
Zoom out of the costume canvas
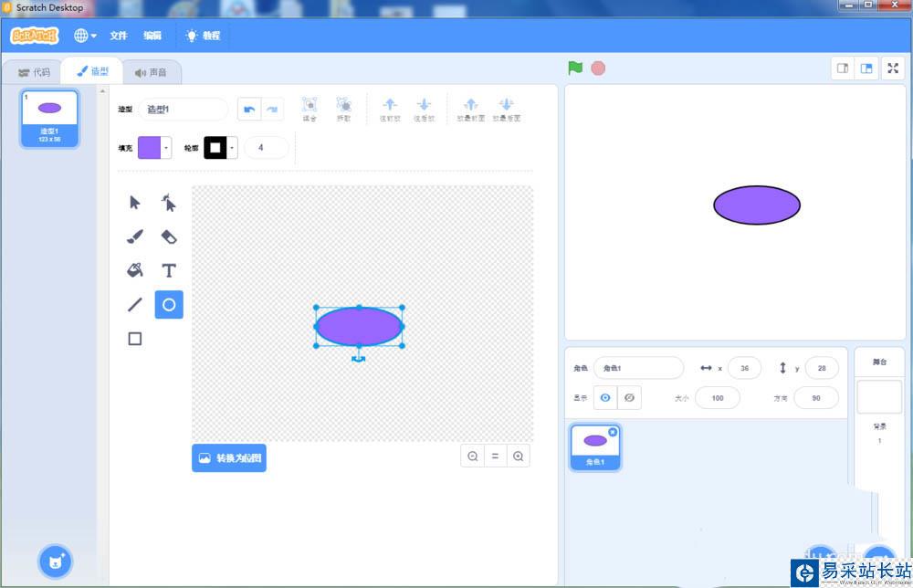(473, 457)
